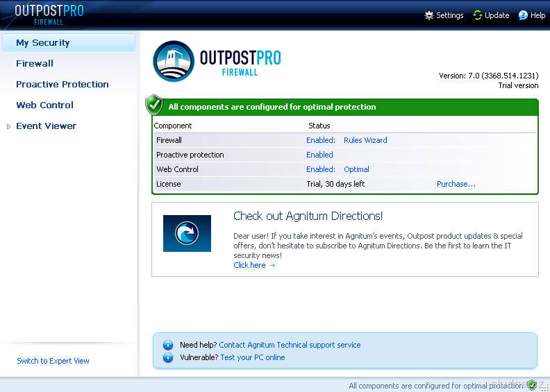Viewport: 550px width, 392px height.
Task: Click the Help question mark icon
Action: click(x=523, y=15)
